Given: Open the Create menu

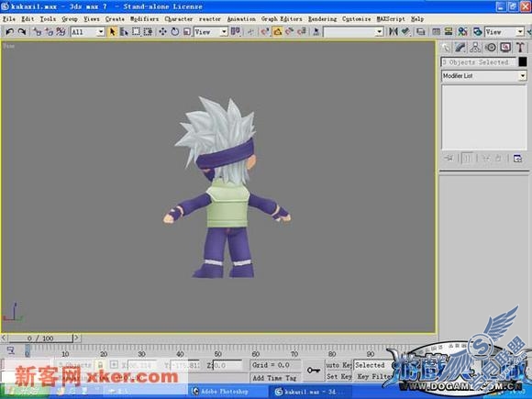Looking at the screenshot, I should [115, 19].
